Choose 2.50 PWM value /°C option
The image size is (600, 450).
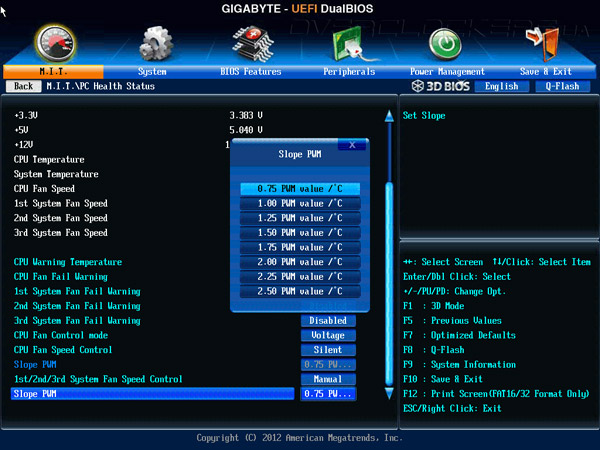(300, 291)
